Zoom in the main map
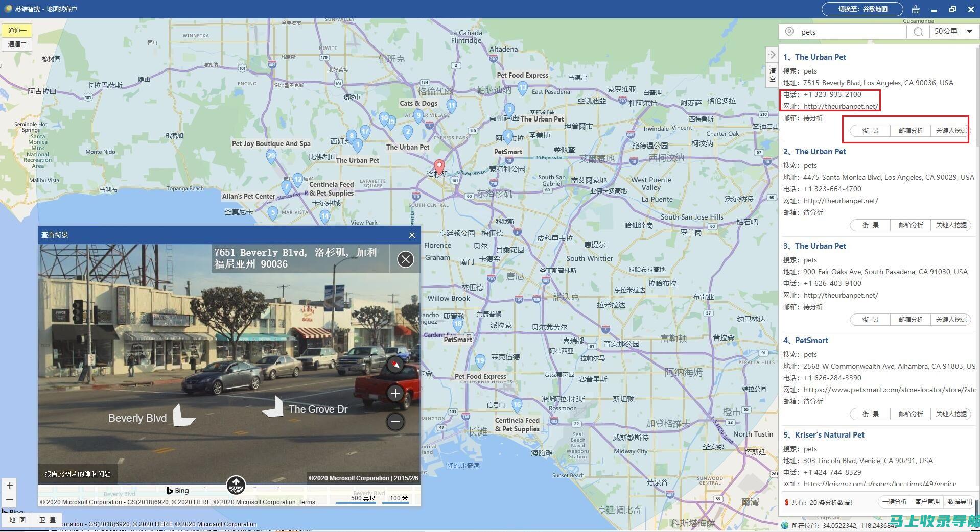The width and height of the screenshot is (980, 532). click(x=9, y=486)
